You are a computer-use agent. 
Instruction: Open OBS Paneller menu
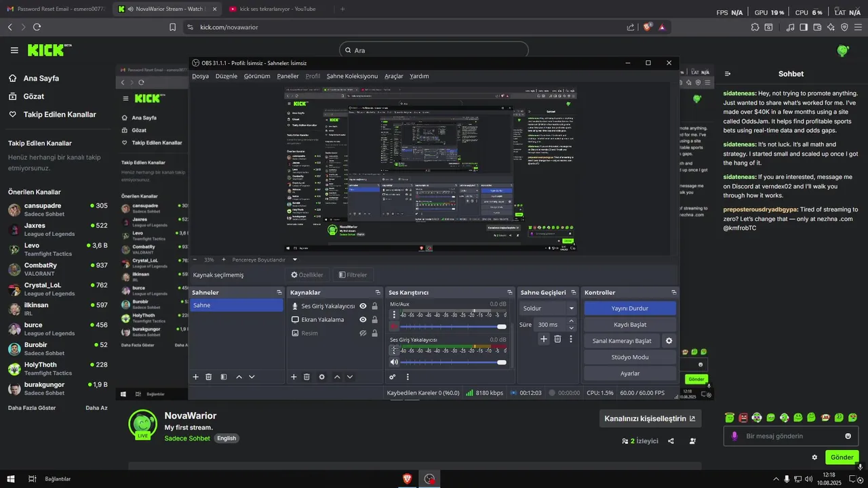pyautogui.click(x=288, y=76)
